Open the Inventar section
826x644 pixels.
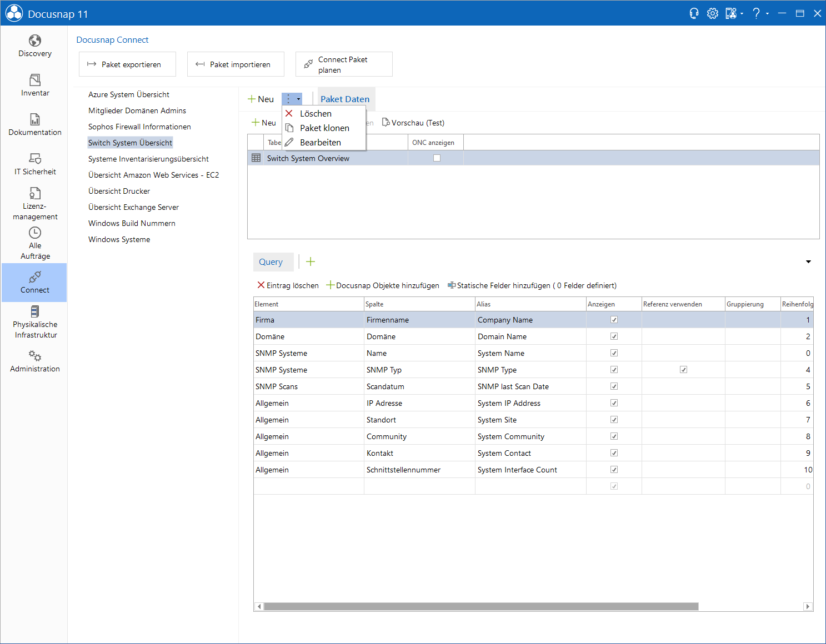coord(34,85)
